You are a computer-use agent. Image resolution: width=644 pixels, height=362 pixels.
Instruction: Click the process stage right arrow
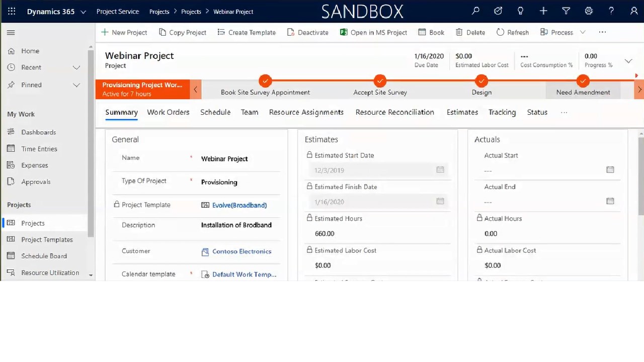click(639, 89)
